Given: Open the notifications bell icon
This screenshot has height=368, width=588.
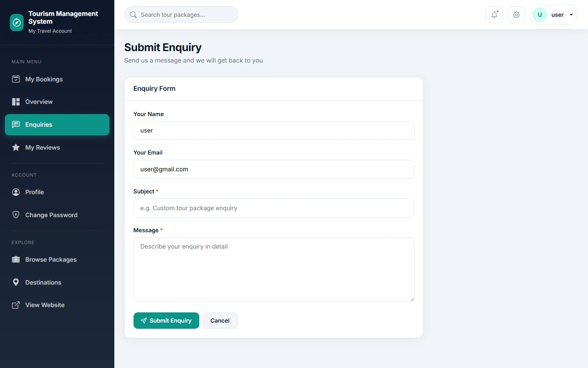Looking at the screenshot, I should coord(494,15).
